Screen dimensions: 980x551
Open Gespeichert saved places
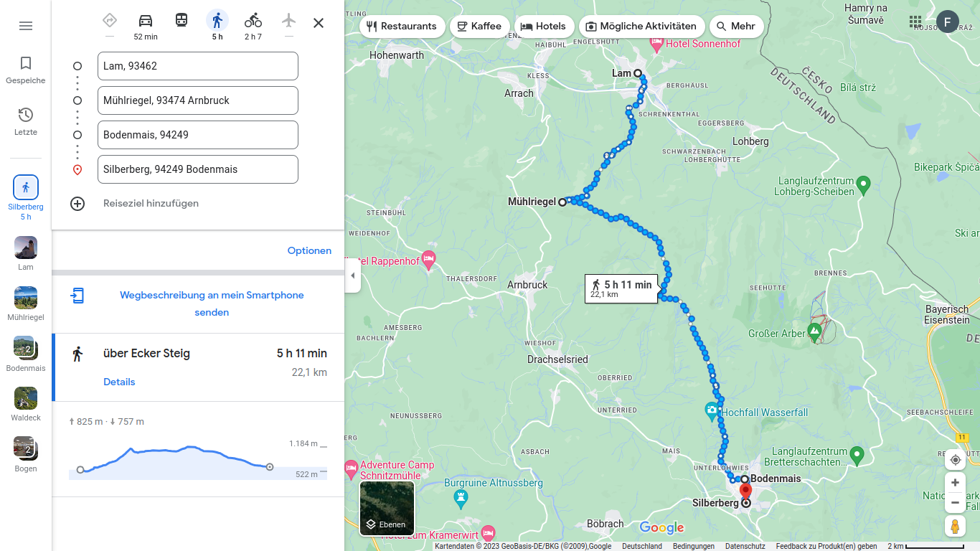[x=26, y=70]
